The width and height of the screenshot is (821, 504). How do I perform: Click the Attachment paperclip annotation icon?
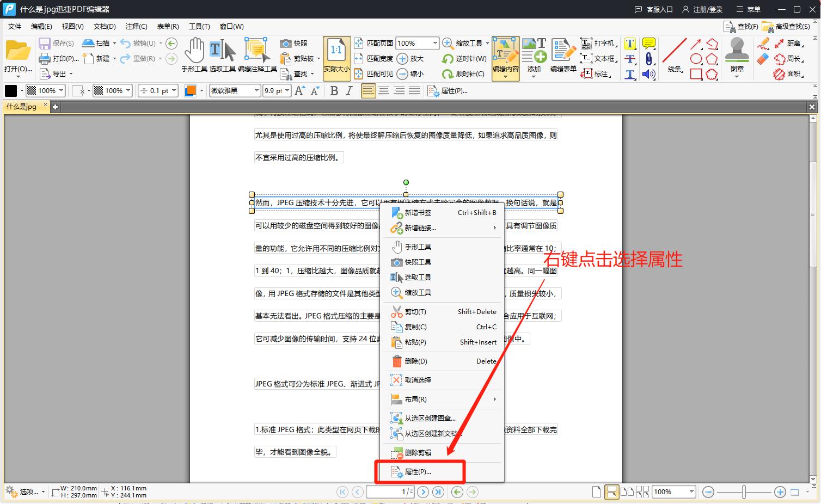coord(648,58)
